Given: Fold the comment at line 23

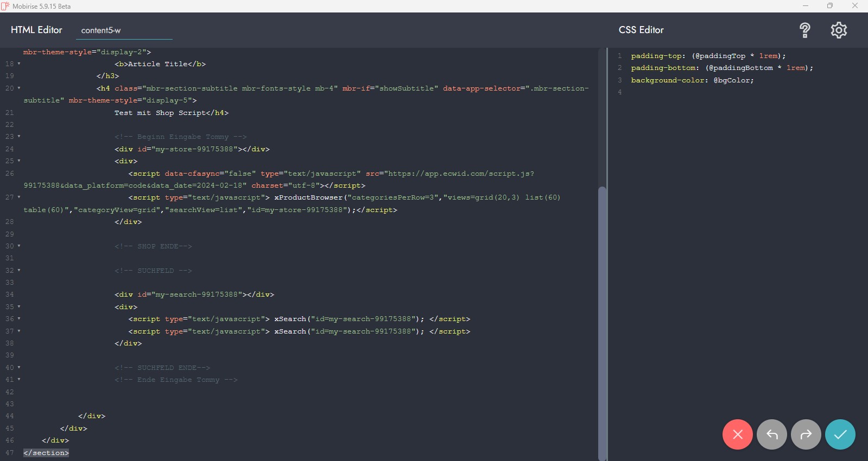Looking at the screenshot, I should [19, 137].
